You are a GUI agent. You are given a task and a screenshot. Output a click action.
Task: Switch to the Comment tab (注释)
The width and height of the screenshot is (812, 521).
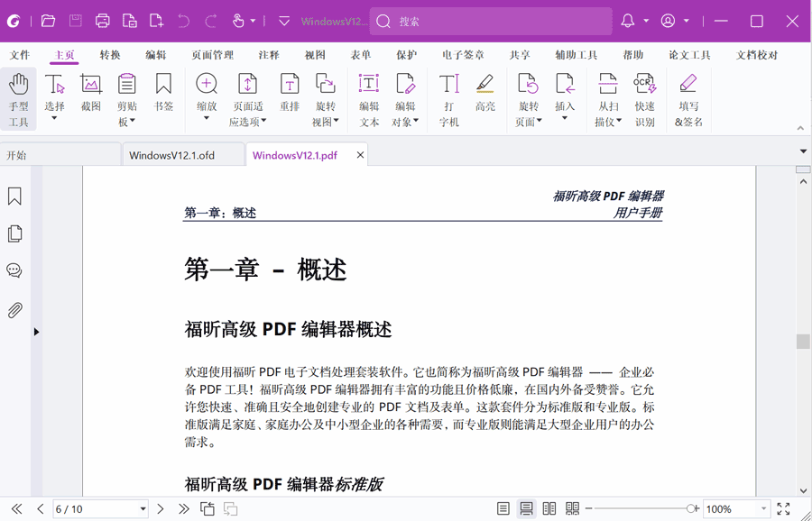click(x=269, y=55)
